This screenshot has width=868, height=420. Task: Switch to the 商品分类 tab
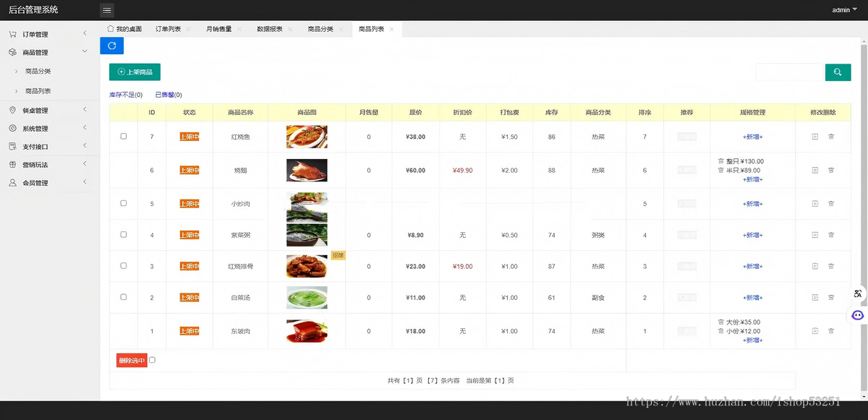(x=320, y=29)
